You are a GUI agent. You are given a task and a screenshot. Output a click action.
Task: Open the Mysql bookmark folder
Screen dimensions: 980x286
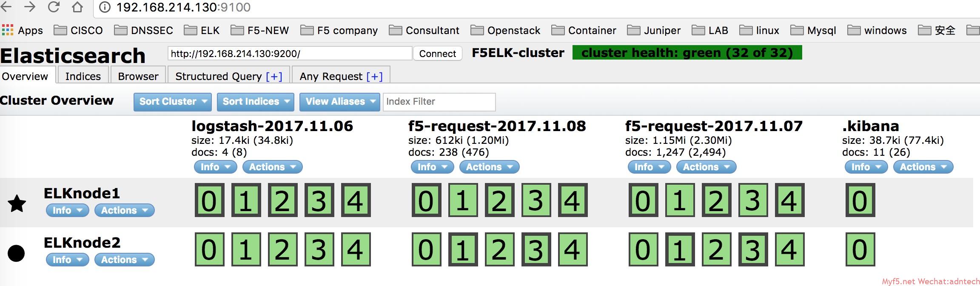(813, 30)
